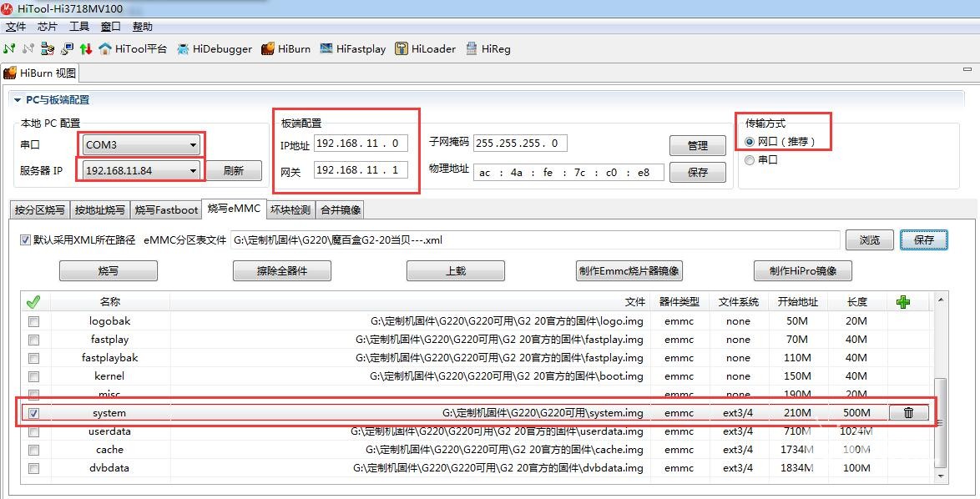Viewport: 980px width, 499px height.
Task: Select 串口 transfer mode radio button
Action: (x=750, y=160)
